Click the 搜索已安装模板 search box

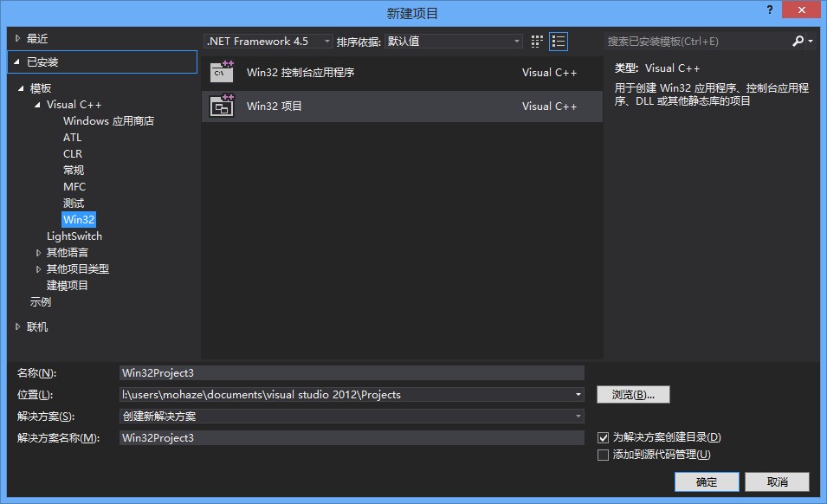point(697,41)
